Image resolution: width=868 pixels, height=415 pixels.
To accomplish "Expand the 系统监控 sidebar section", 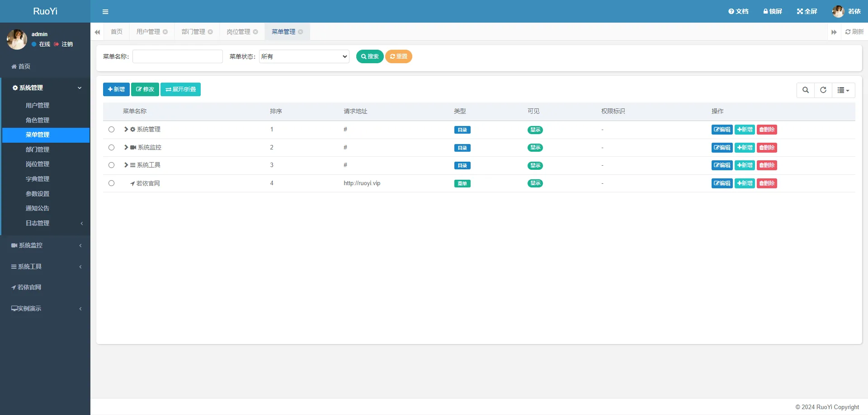I will click(45, 245).
